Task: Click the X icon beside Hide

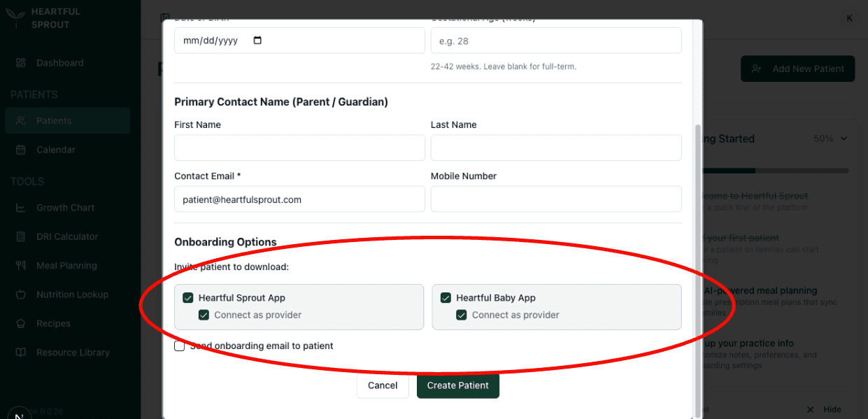Action: click(x=810, y=409)
